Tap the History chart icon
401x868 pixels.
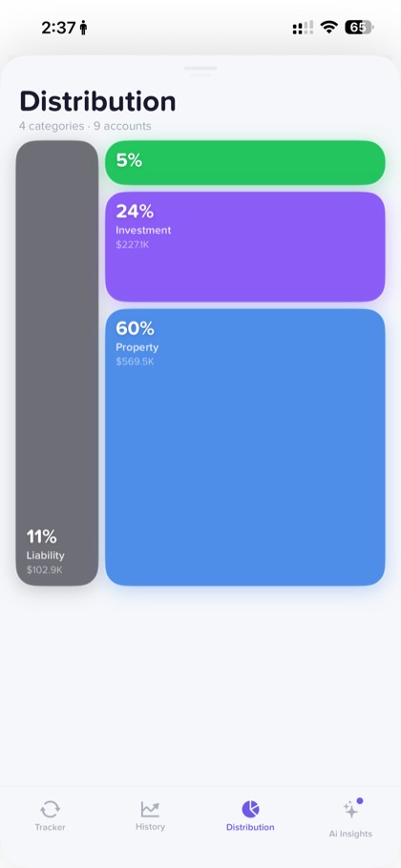[150, 809]
